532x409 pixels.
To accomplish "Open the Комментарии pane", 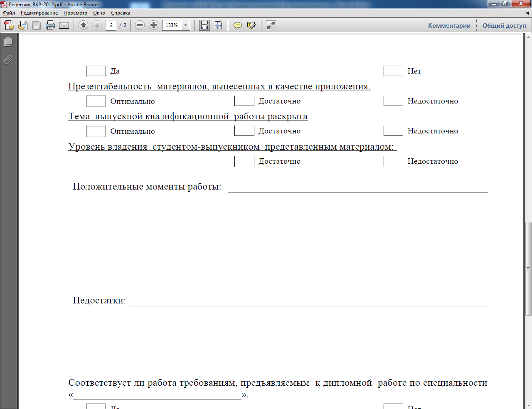I will 449,25.
